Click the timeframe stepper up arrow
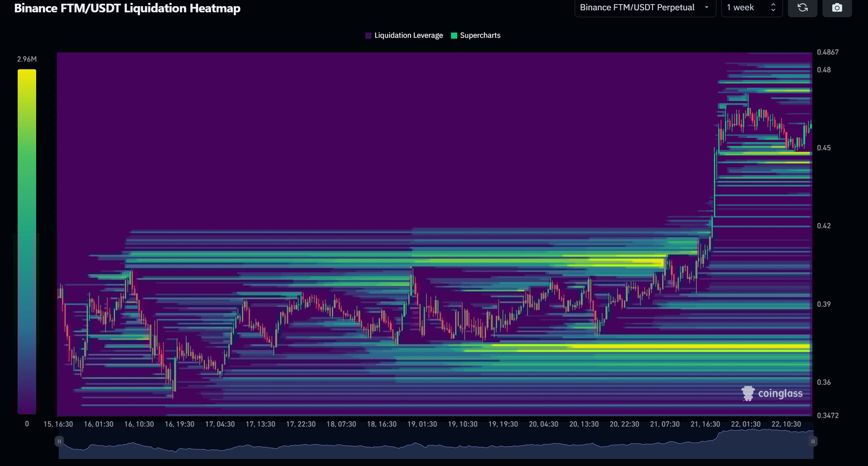 point(773,5)
